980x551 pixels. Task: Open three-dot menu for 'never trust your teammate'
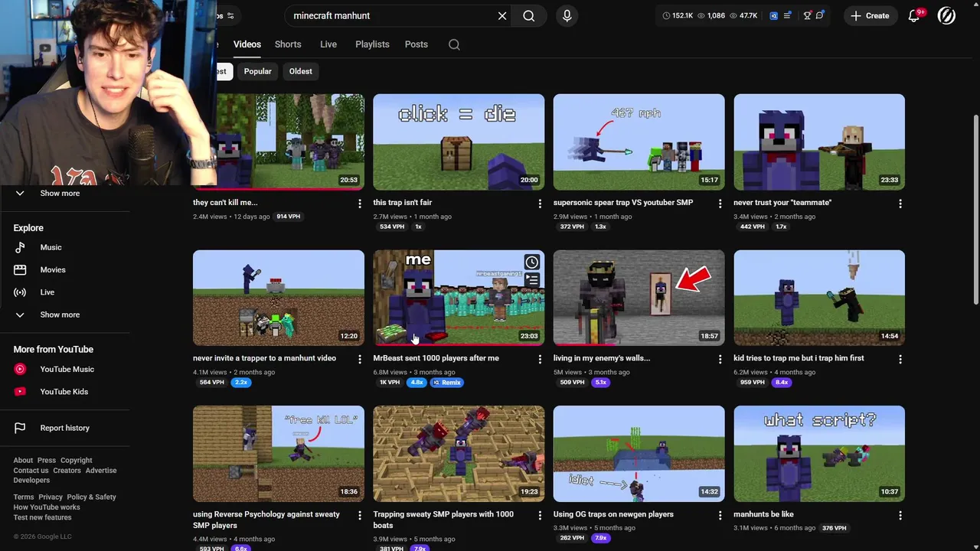(900, 204)
